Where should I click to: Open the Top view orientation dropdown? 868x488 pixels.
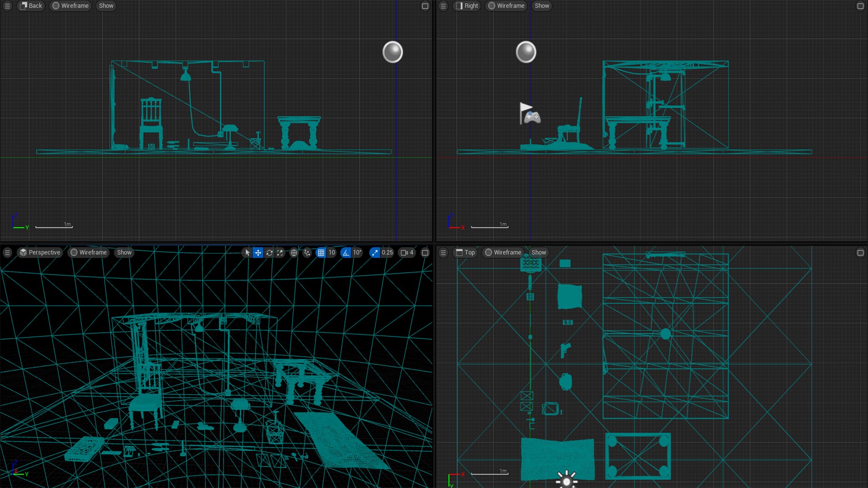click(x=465, y=253)
